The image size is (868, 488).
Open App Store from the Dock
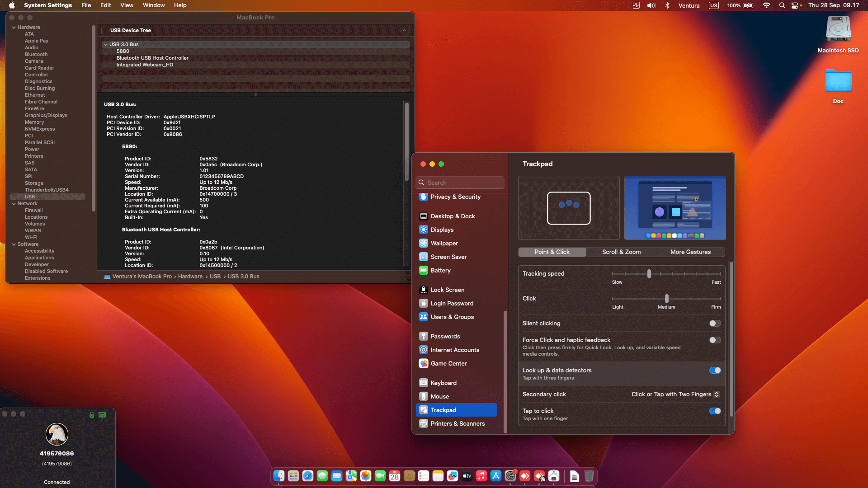496,476
